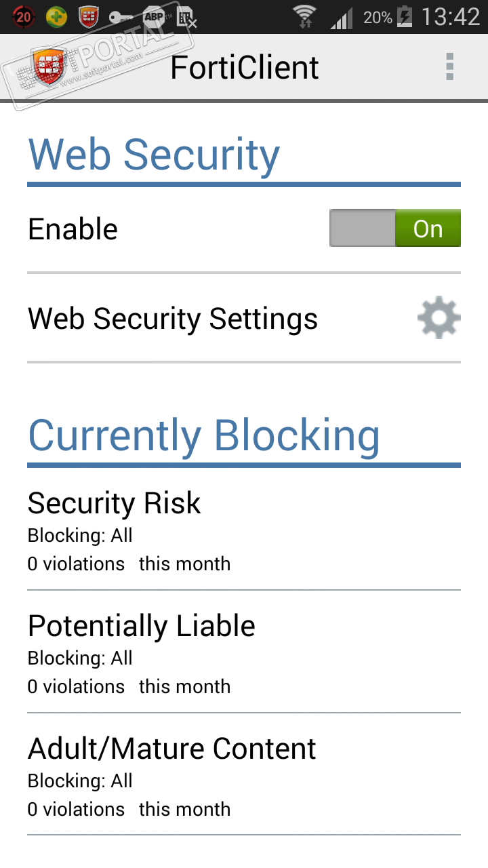Tap the red FortiClient shield notification icon
The height and width of the screenshot is (868, 488).
[89, 16]
